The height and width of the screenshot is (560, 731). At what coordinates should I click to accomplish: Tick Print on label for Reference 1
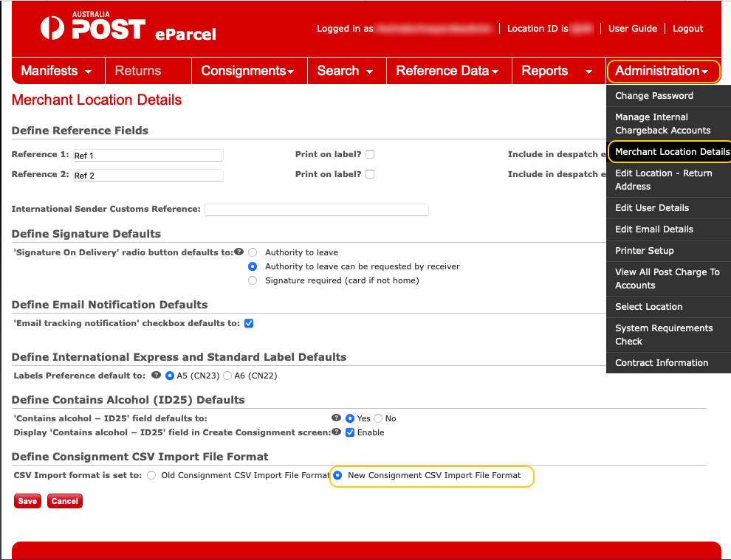click(370, 154)
